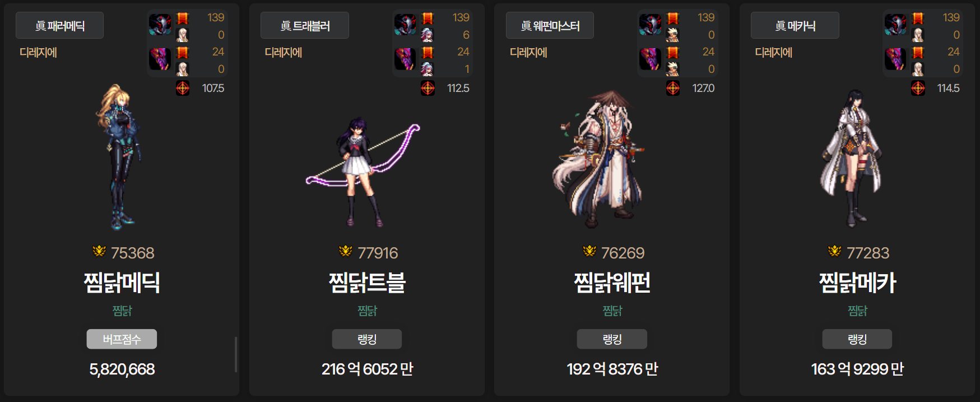Click 찜닭웨펀 card's red target crosshair icon
Image resolution: width=980 pixels, height=402 pixels.
[x=673, y=88]
